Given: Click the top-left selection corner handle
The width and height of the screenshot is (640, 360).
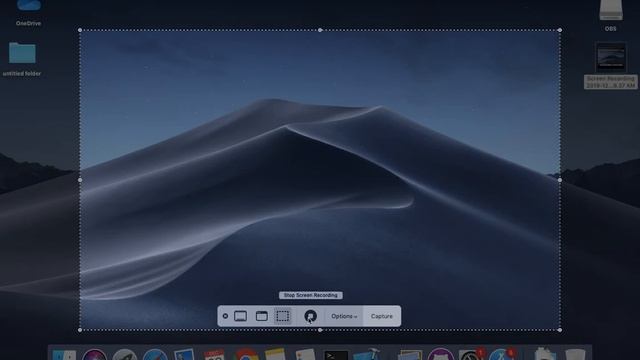Looking at the screenshot, I should click(80, 30).
